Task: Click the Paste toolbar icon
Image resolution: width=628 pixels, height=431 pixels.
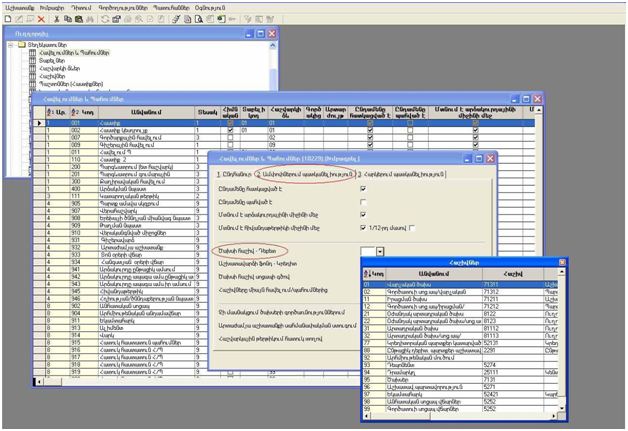Action: click(x=78, y=18)
